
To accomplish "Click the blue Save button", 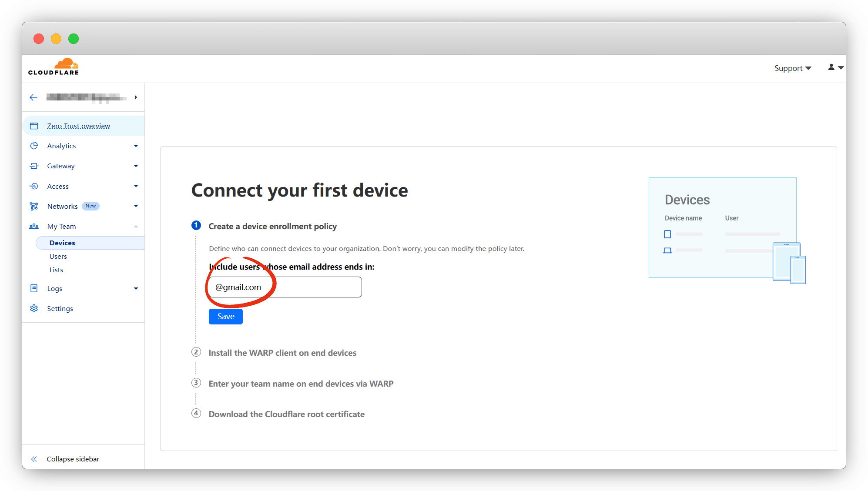I will [226, 317].
